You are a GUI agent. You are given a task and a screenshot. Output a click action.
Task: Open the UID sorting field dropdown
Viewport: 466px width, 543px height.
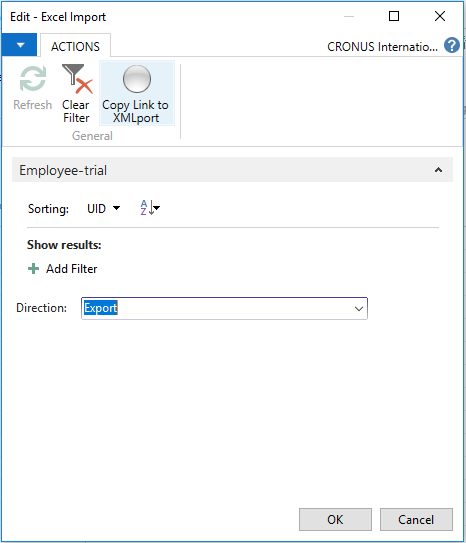click(x=103, y=208)
